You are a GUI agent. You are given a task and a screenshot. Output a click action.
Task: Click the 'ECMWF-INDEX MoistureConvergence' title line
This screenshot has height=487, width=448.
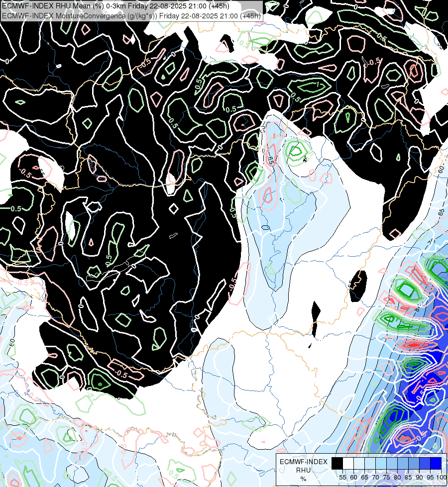131,16
